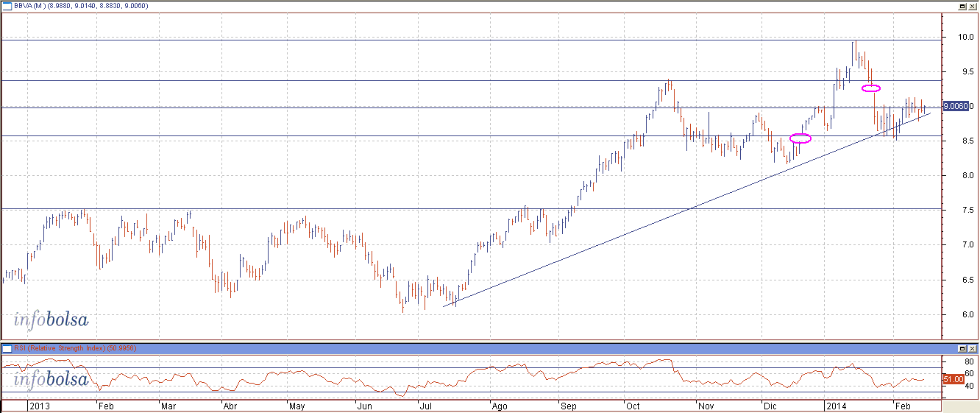Select the rising diagonal trendline
Viewport: 980px width, 413px height.
[686, 210]
